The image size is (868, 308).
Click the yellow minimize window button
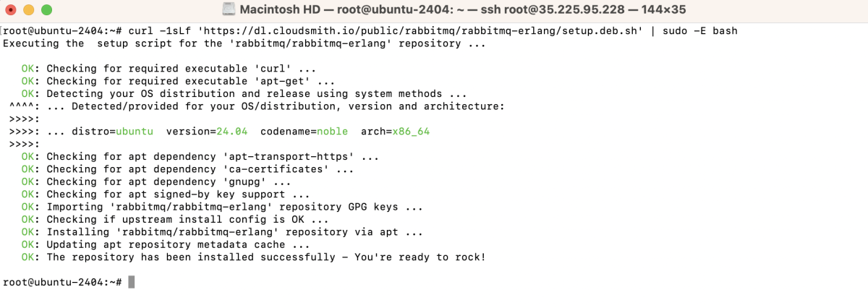tap(30, 11)
